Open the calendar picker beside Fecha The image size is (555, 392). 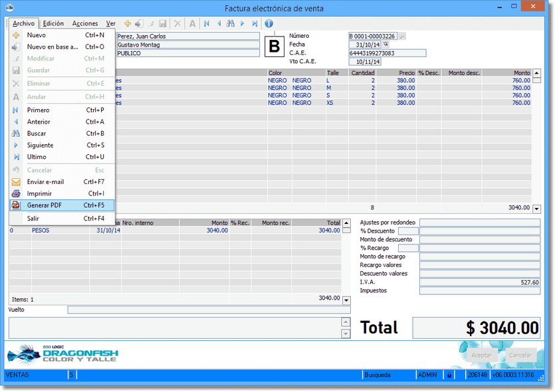(386, 45)
